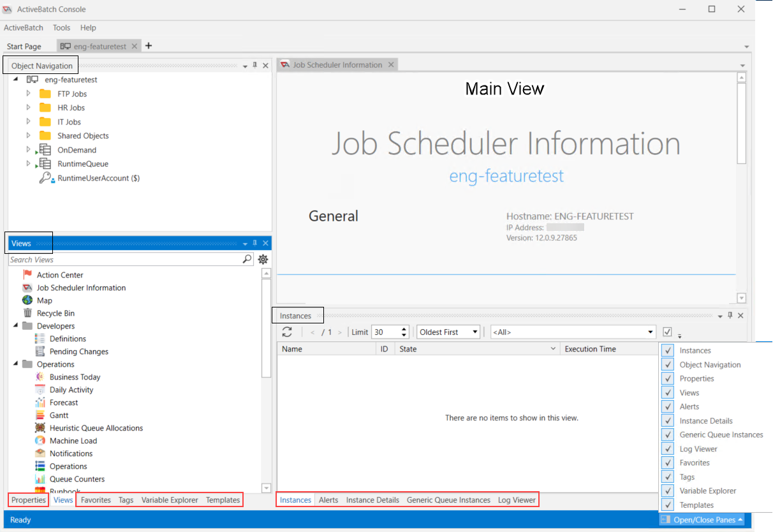
Task: Click the Heuristic Queue Allocations icon
Action: tap(40, 428)
